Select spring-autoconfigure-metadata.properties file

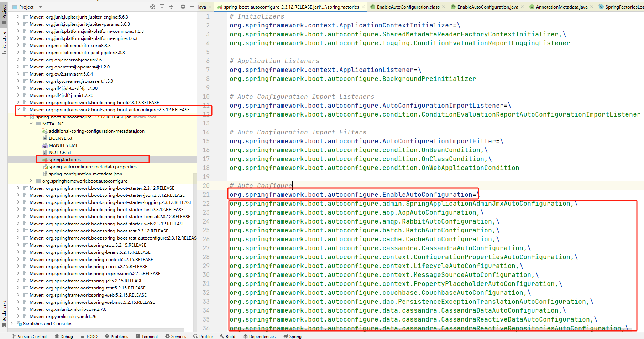pos(93,166)
